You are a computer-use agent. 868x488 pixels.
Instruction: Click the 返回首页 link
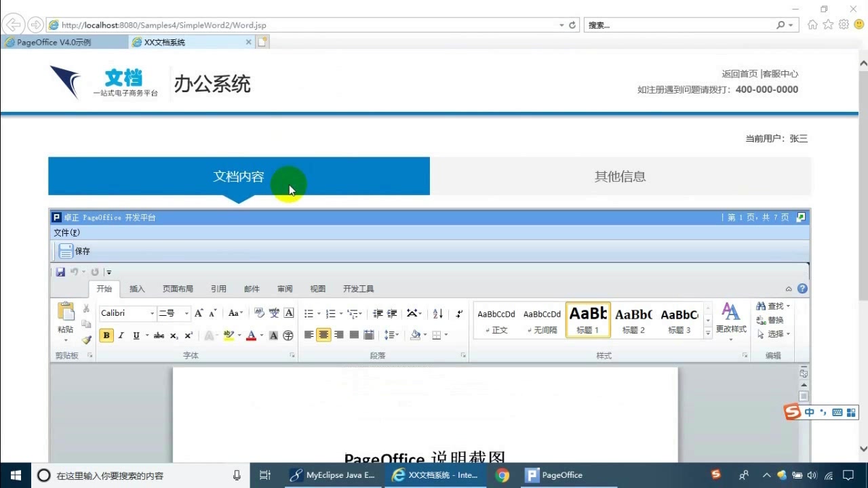pyautogui.click(x=740, y=74)
